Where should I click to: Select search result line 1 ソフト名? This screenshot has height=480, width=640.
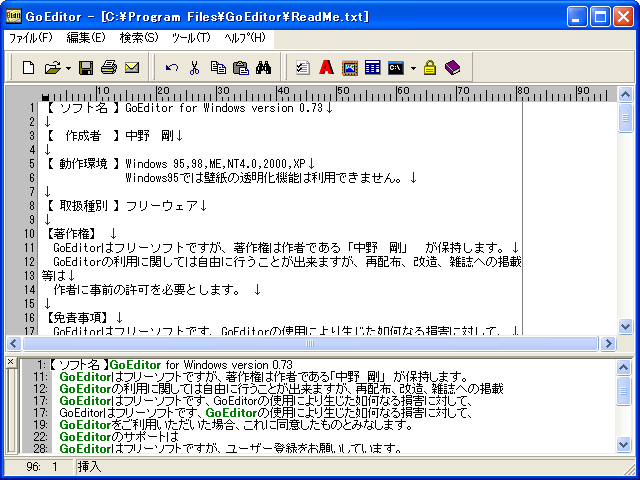click(x=171, y=364)
